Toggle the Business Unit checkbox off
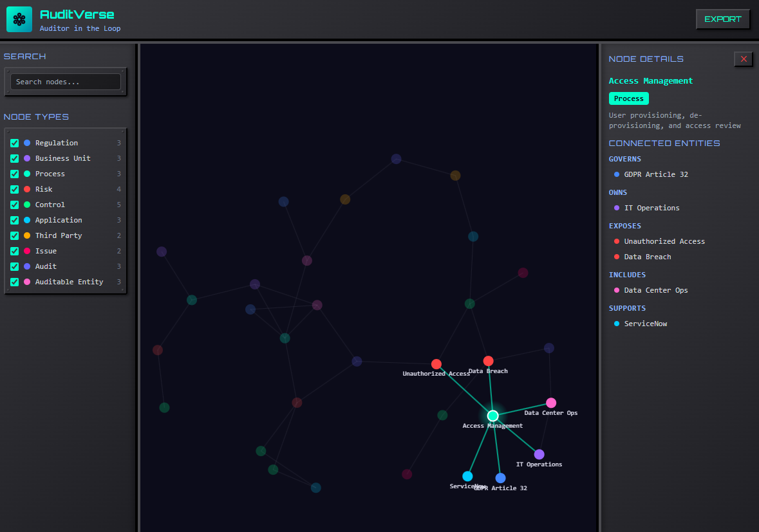 pos(14,158)
